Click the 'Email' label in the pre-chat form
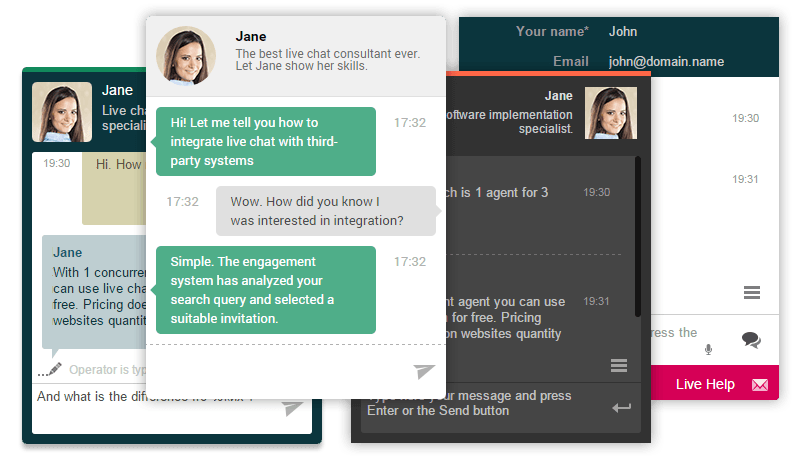This screenshot has height=459, width=800. pyautogui.click(x=570, y=62)
